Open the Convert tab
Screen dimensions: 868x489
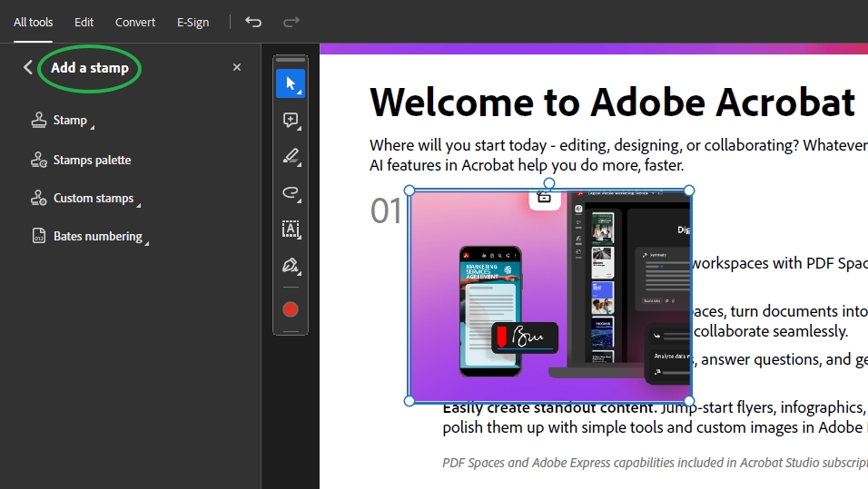coord(135,22)
